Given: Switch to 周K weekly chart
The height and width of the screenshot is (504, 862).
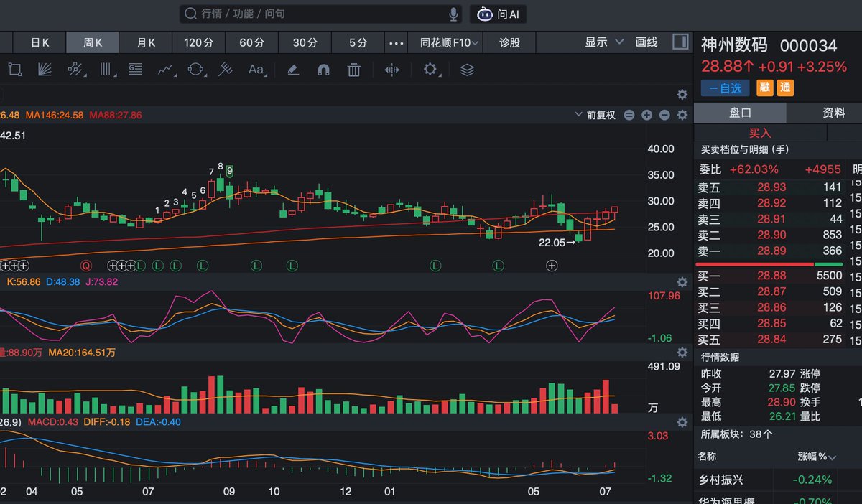Looking at the screenshot, I should [x=93, y=42].
